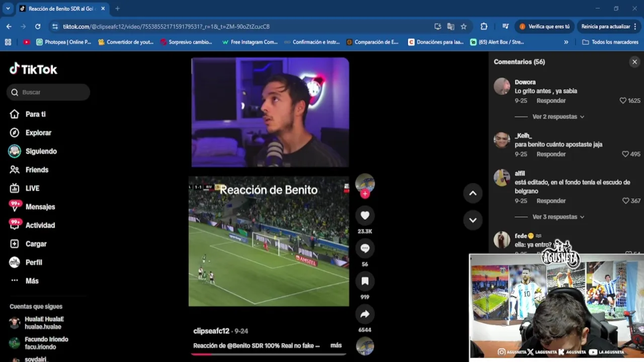This screenshot has width=644, height=362.
Task: Like Dowora's comment
Action: coord(623,101)
